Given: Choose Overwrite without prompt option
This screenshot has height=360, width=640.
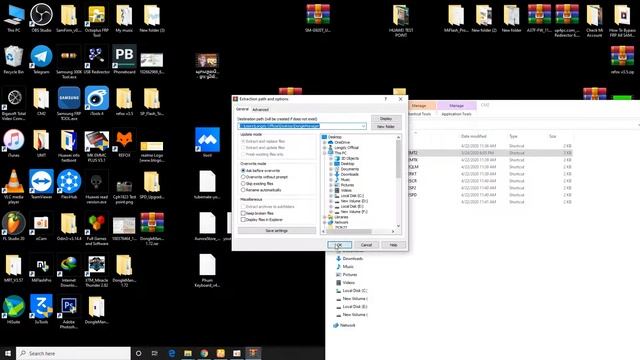Looking at the screenshot, I should [243, 177].
